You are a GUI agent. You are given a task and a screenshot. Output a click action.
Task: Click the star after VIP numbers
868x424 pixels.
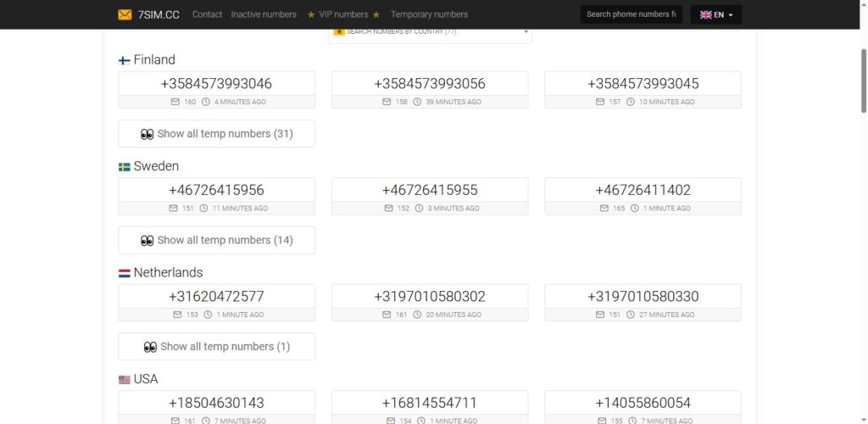click(376, 14)
